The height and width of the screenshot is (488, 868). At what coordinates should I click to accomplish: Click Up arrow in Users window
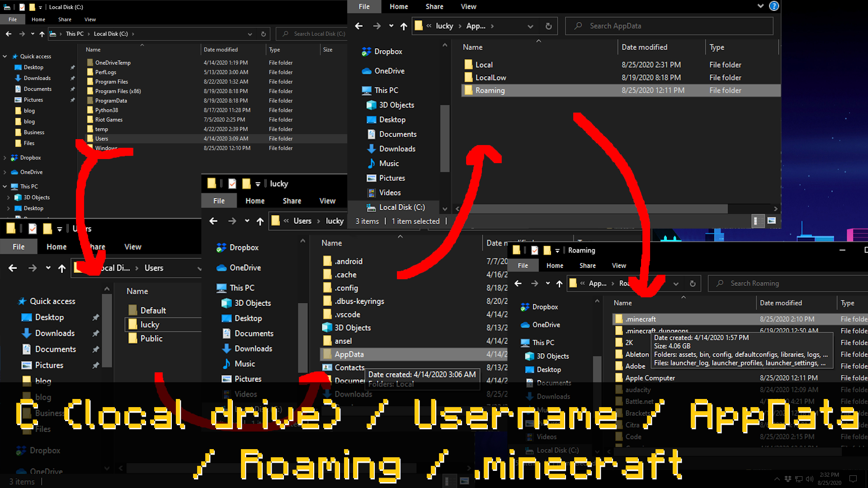(x=62, y=268)
